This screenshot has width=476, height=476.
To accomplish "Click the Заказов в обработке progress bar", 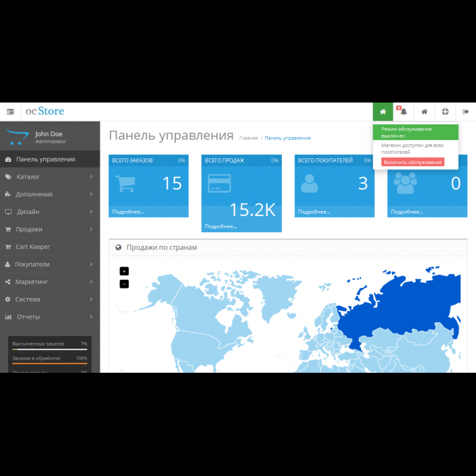I will click(x=50, y=363).
